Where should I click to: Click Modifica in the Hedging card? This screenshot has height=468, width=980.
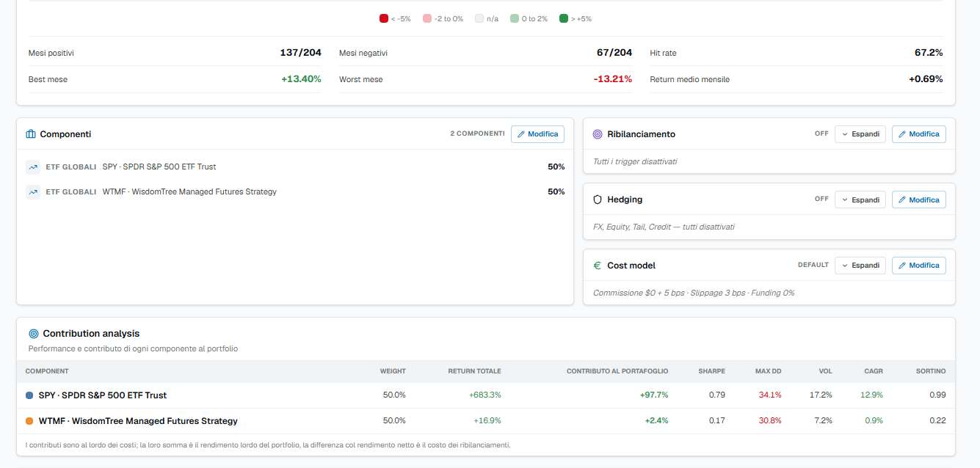pos(919,200)
